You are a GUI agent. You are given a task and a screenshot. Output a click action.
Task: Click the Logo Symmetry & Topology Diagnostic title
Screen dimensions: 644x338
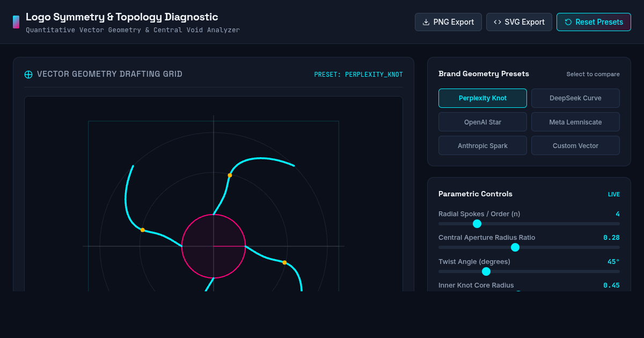122,17
